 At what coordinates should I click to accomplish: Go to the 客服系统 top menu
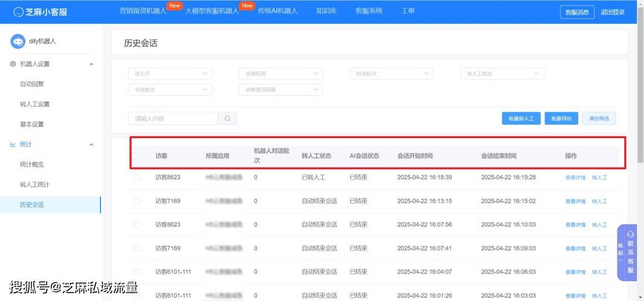click(369, 11)
